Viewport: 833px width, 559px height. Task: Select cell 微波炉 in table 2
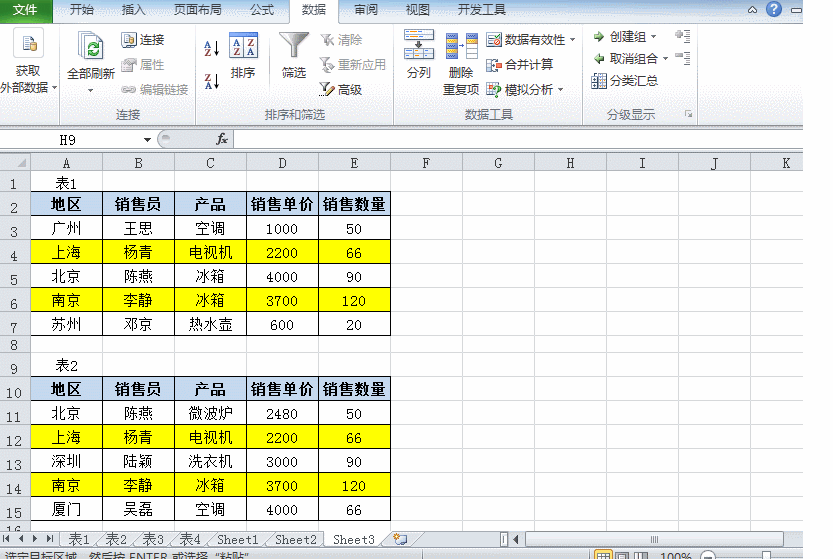pyautogui.click(x=210, y=413)
